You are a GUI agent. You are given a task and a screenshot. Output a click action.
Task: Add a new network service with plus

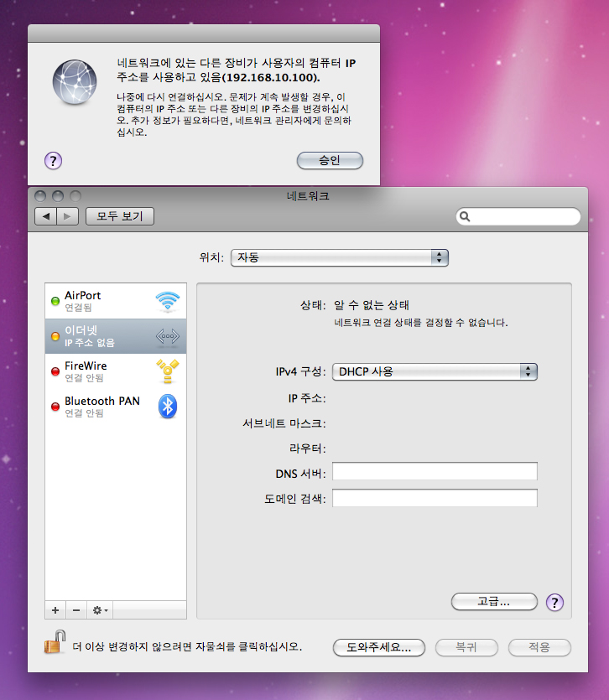[55, 609]
